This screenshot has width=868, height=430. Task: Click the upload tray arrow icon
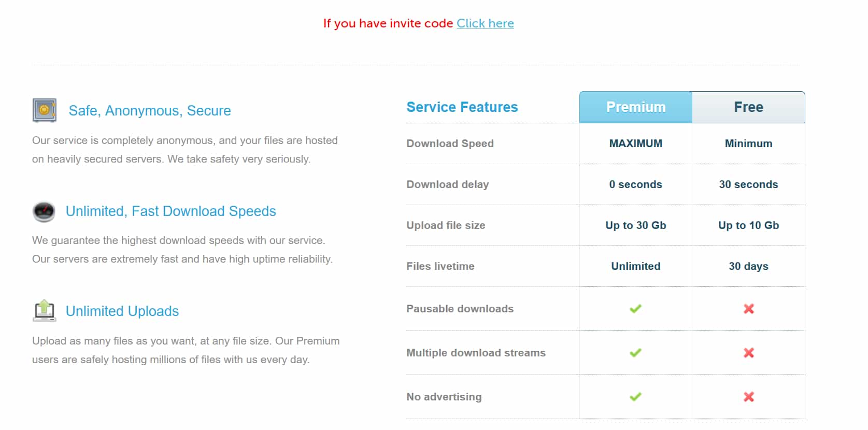[45, 311]
